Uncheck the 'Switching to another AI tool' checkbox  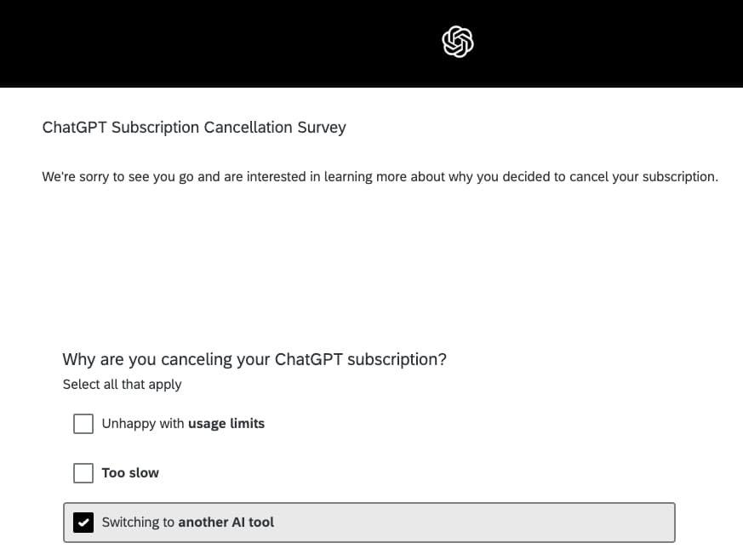83,523
